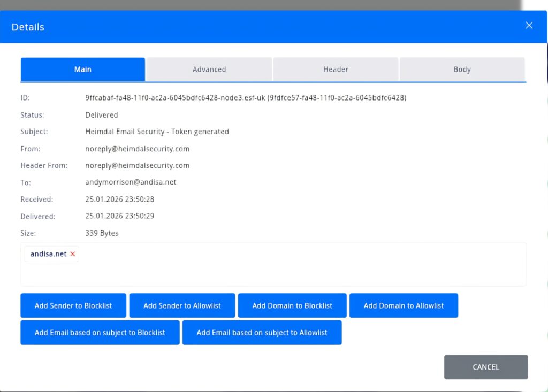Open the Header tab
The width and height of the screenshot is (548, 392).
click(336, 69)
